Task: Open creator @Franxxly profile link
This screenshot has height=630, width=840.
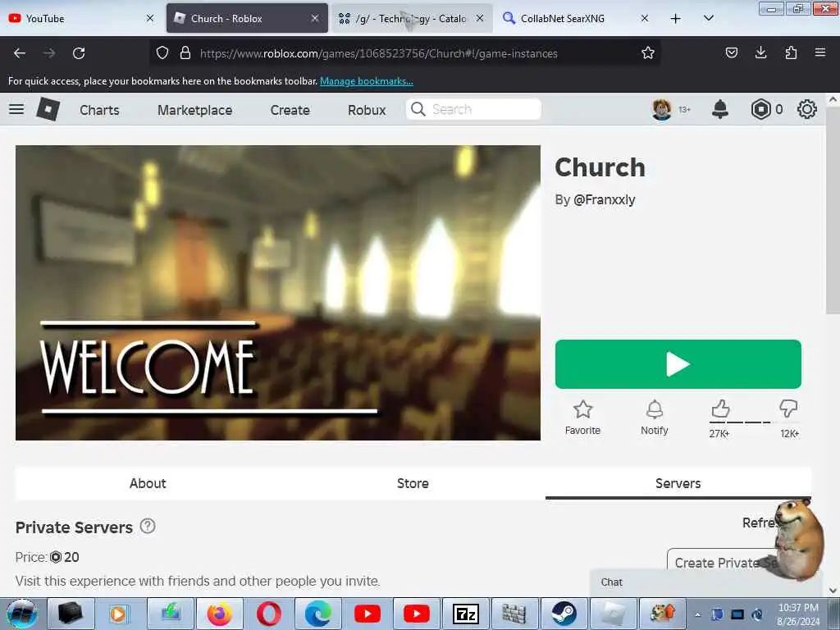Action: tap(605, 200)
